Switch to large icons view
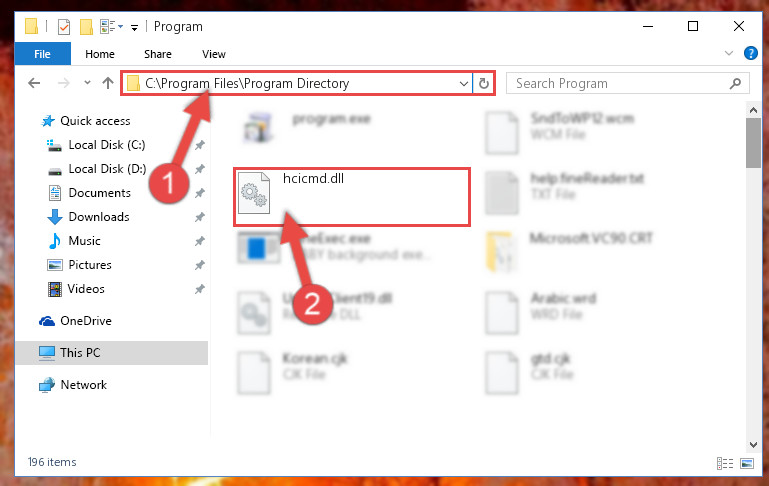Viewport: 769px width, 486px height. pyautogui.click(x=747, y=463)
